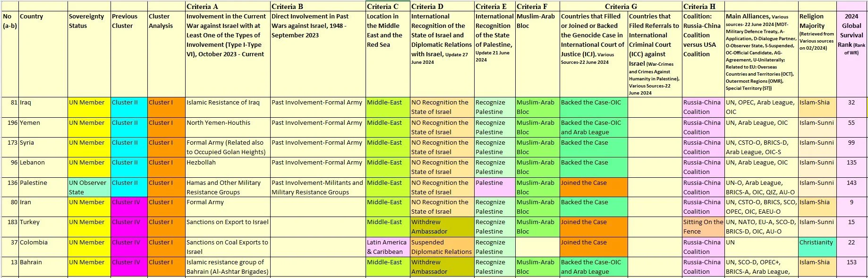Screen dimensions: 868x278
Task: Select the Lebanon country cell
Action: pos(43,167)
